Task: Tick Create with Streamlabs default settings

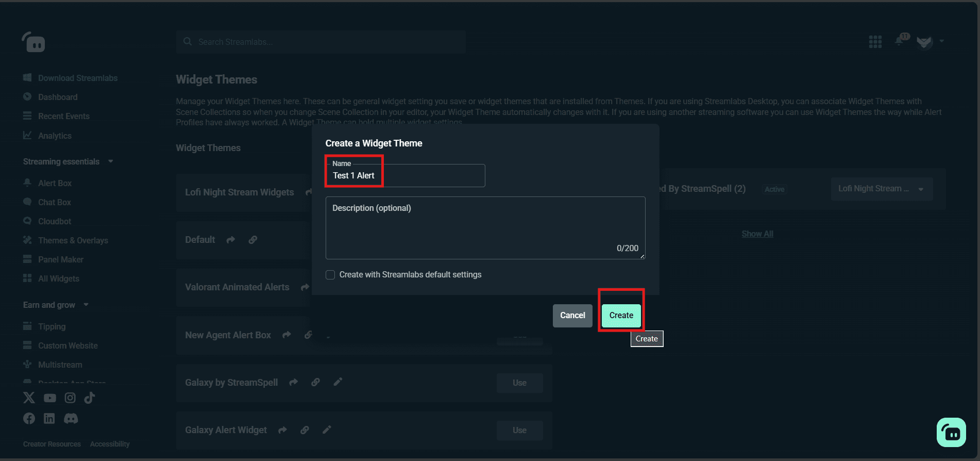Action: tap(330, 275)
